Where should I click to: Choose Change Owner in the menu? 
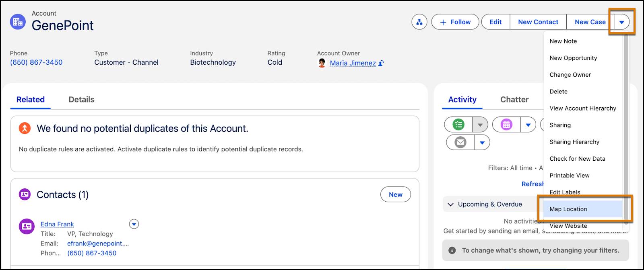pyautogui.click(x=583, y=75)
